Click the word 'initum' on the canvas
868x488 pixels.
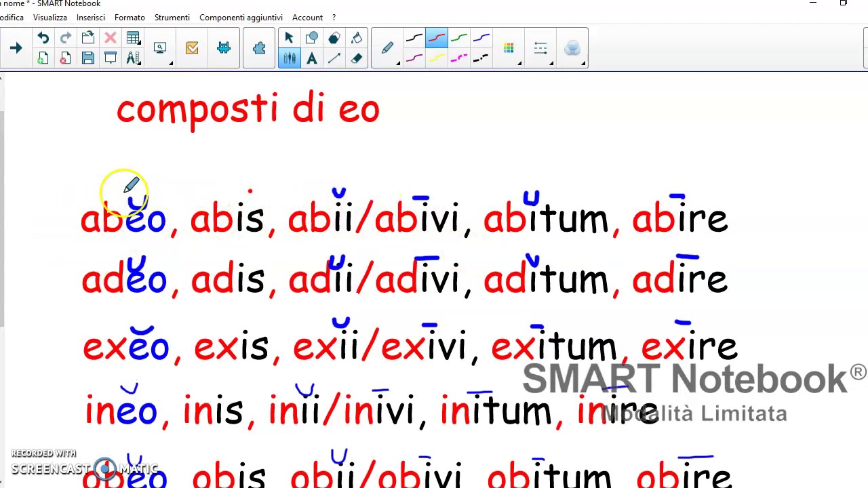click(496, 411)
